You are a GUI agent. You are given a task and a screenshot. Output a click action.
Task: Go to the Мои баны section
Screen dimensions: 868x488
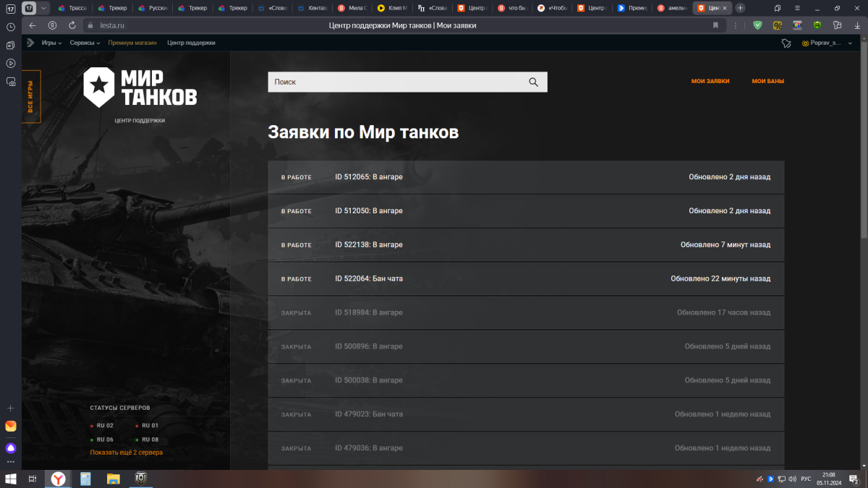(767, 82)
